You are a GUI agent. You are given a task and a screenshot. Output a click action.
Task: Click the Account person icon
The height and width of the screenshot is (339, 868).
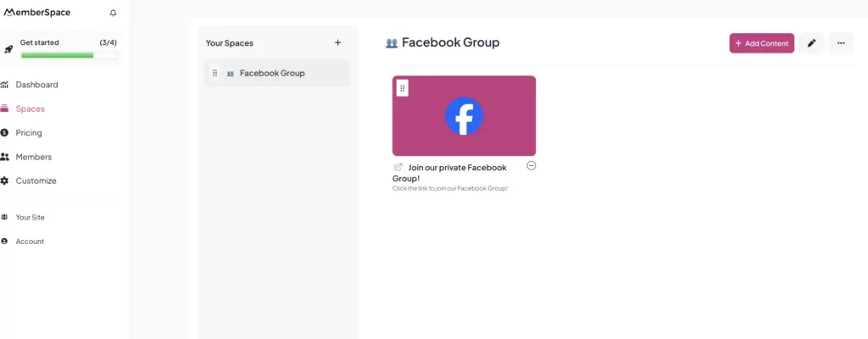(4, 242)
